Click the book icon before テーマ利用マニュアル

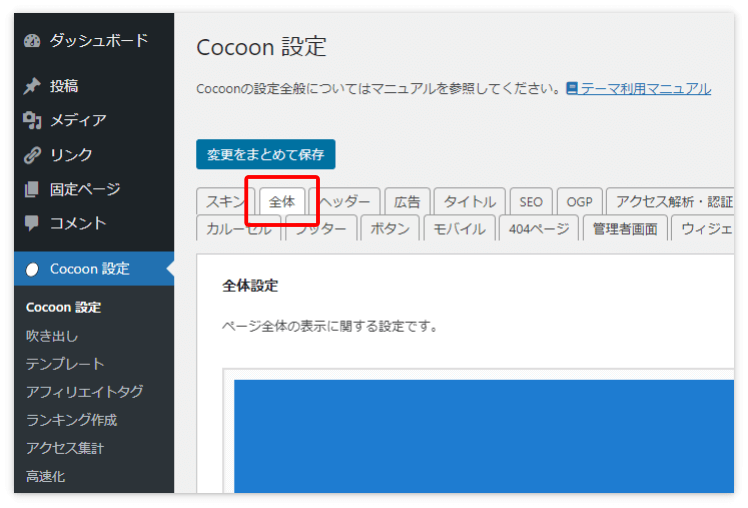(572, 88)
